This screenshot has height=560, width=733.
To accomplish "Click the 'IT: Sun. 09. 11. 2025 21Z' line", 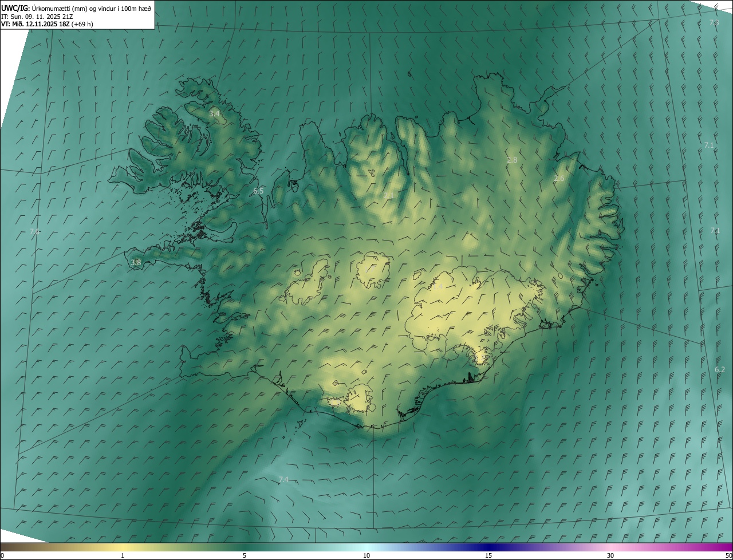I will point(37,16).
